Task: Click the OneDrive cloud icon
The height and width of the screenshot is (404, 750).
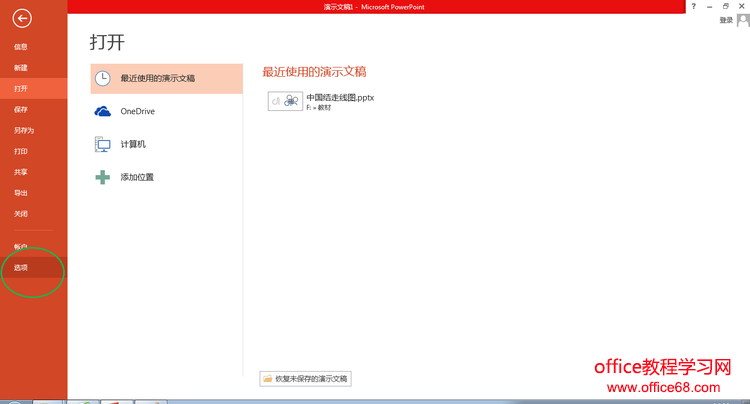Action: (102, 111)
